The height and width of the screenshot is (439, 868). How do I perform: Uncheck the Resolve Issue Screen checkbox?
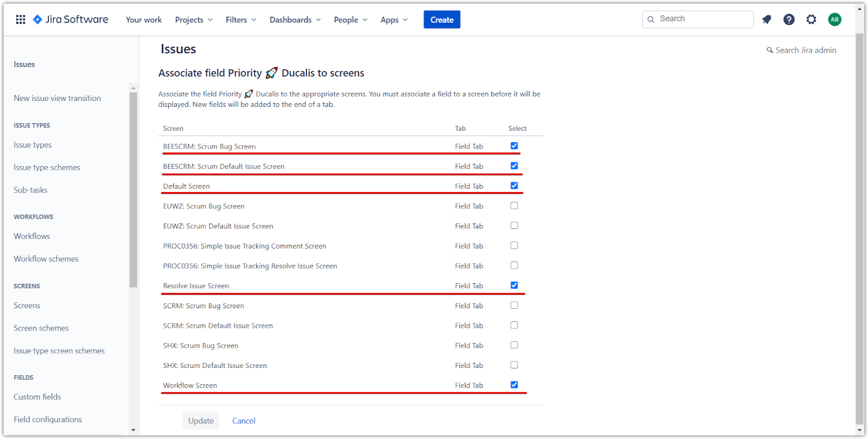pyautogui.click(x=514, y=285)
